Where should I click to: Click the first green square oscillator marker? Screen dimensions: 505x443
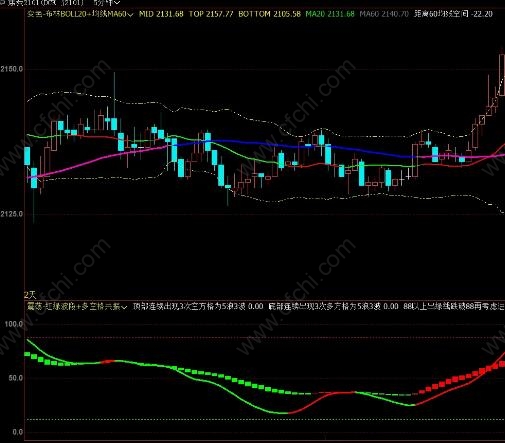[x=27, y=354]
